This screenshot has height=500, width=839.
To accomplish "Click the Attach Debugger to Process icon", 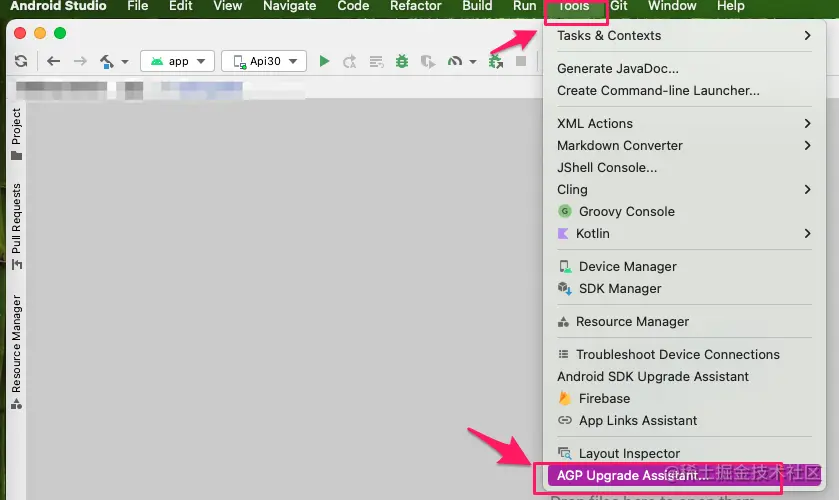I will click(495, 62).
